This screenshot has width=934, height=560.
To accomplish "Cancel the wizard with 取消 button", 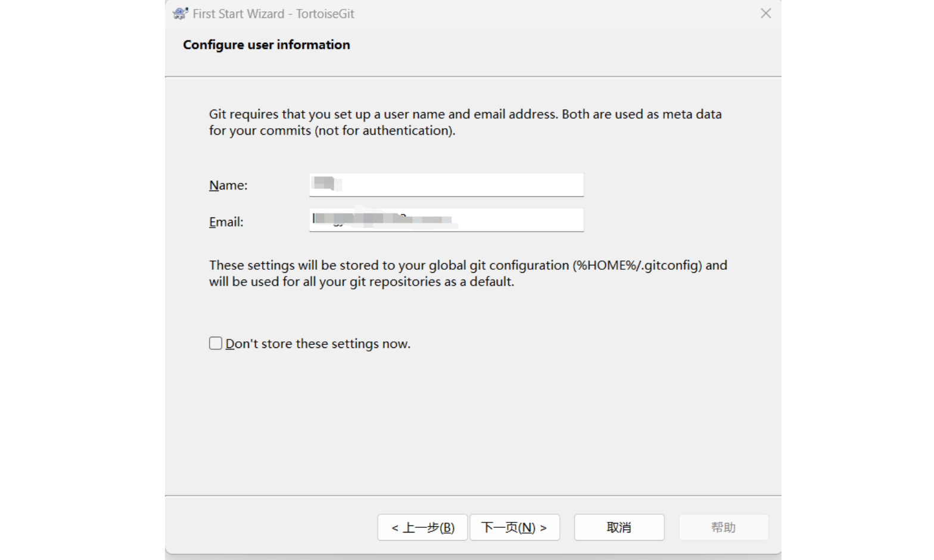I will [619, 527].
